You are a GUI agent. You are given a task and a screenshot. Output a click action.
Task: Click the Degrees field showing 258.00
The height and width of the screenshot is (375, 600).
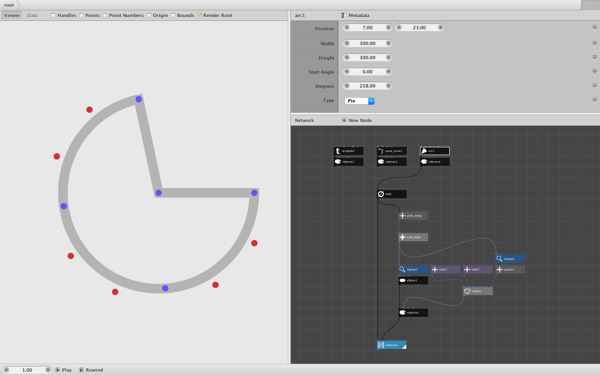(367, 86)
